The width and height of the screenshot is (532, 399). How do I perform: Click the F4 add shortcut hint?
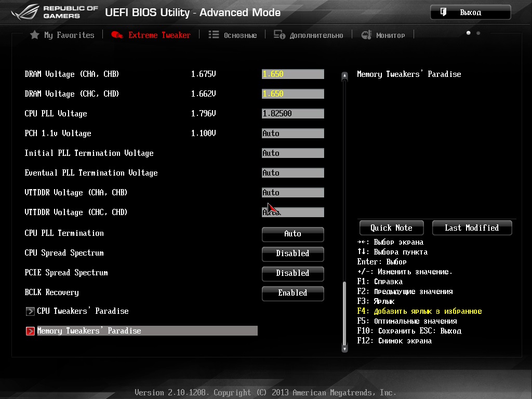(x=419, y=311)
